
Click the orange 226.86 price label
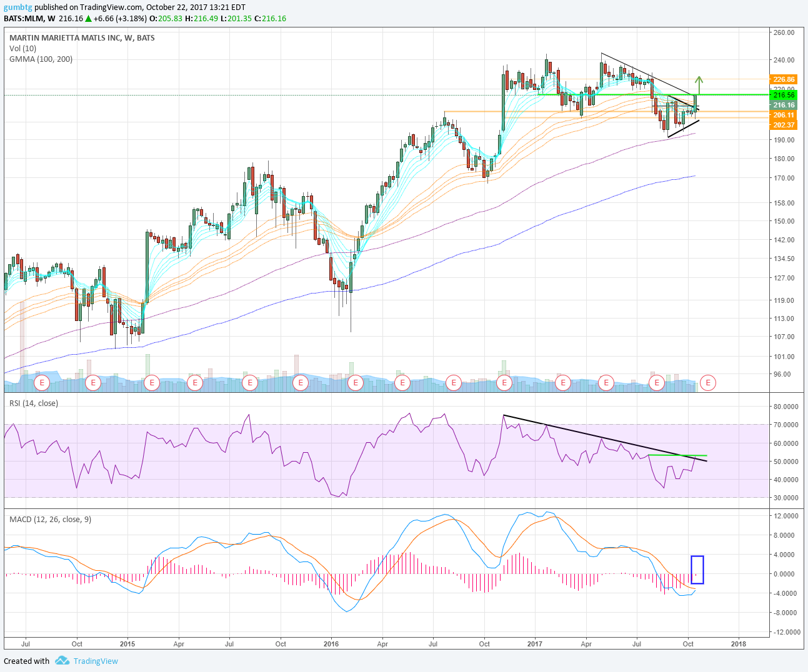pyautogui.click(x=784, y=79)
